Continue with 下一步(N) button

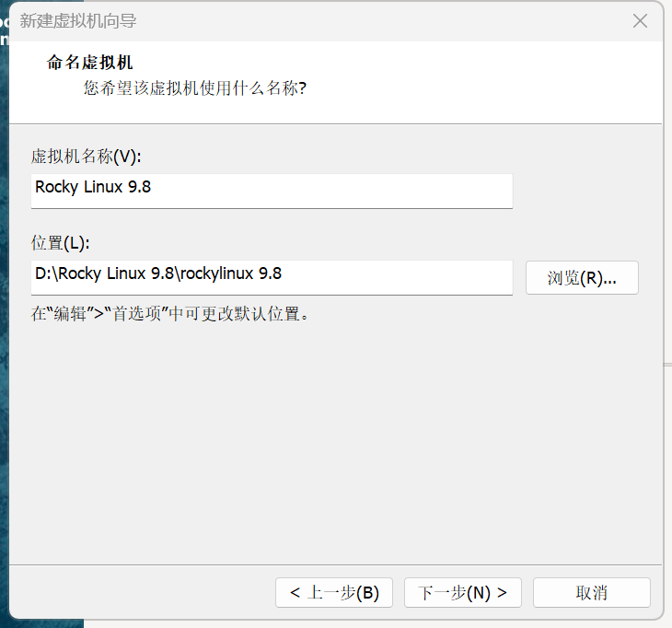click(463, 592)
